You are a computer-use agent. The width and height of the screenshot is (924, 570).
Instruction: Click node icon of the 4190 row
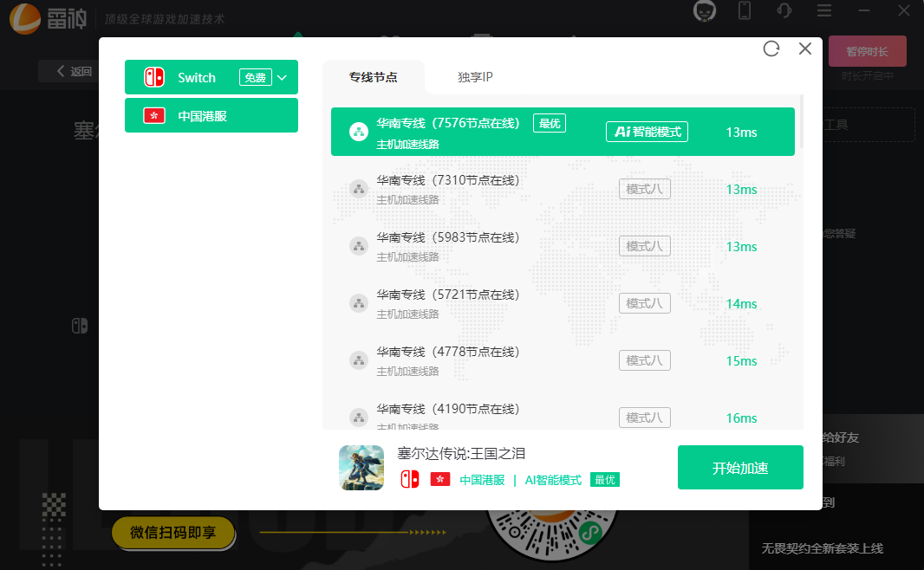pyautogui.click(x=358, y=418)
